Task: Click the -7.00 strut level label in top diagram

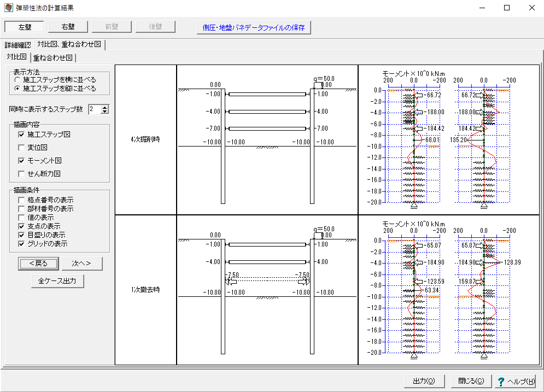Action: click(213, 128)
